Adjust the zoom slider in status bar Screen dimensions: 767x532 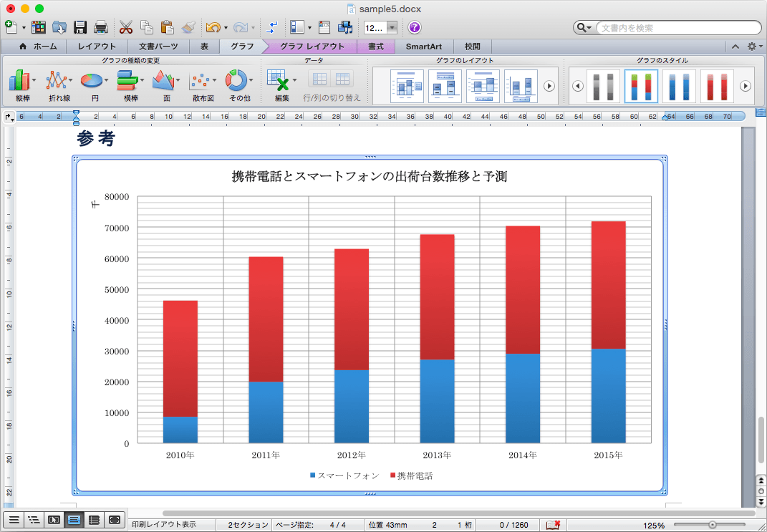click(x=712, y=525)
